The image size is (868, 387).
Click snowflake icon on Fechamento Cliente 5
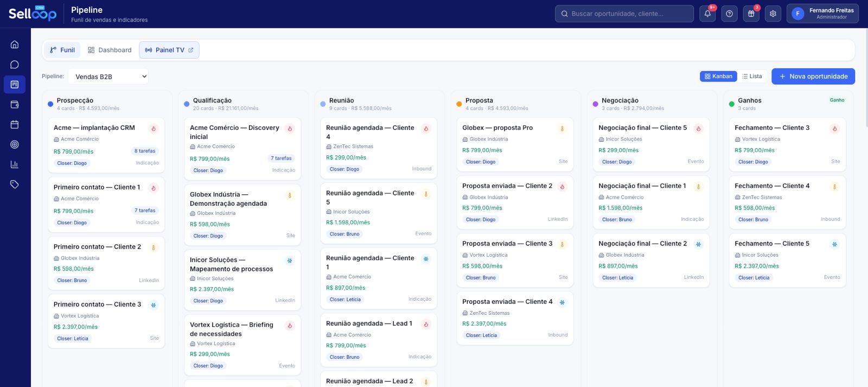click(x=834, y=244)
